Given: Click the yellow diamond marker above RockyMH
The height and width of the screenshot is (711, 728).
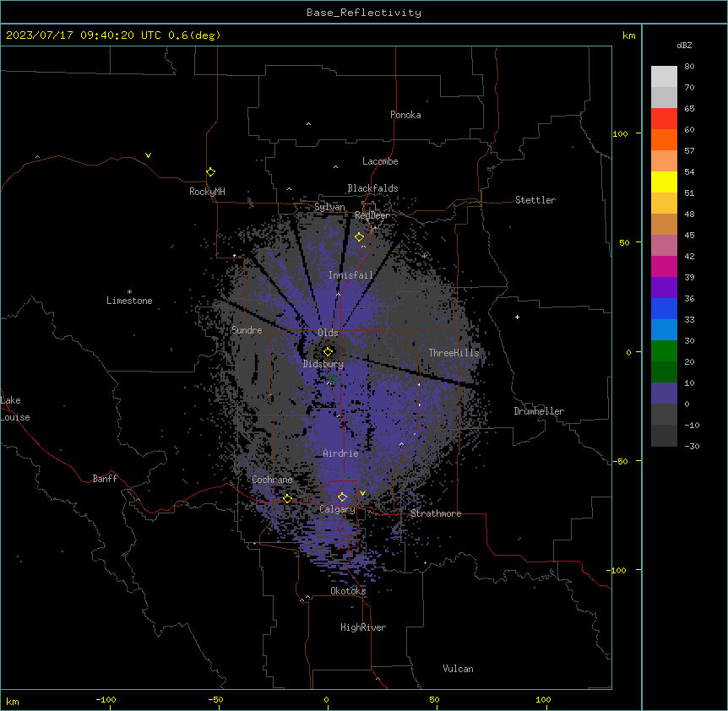Looking at the screenshot, I should [210, 172].
